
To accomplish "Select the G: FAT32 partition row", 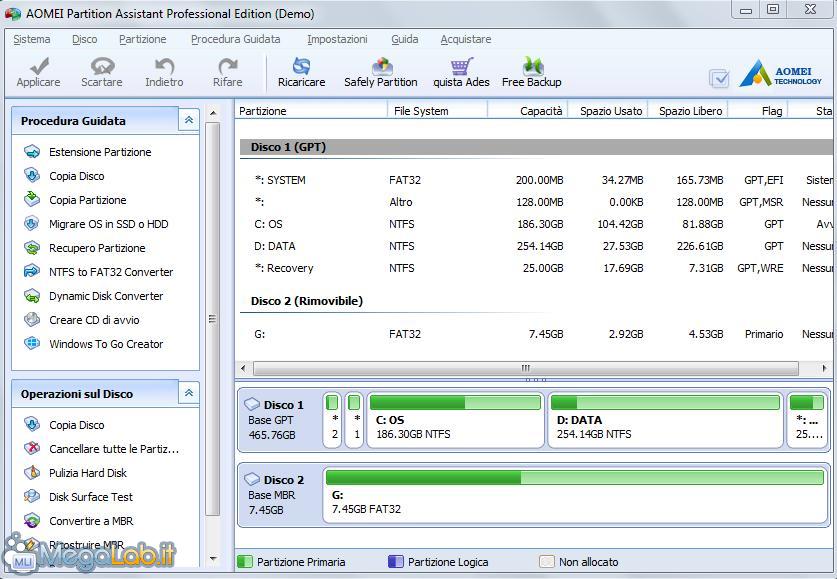I will (535, 334).
